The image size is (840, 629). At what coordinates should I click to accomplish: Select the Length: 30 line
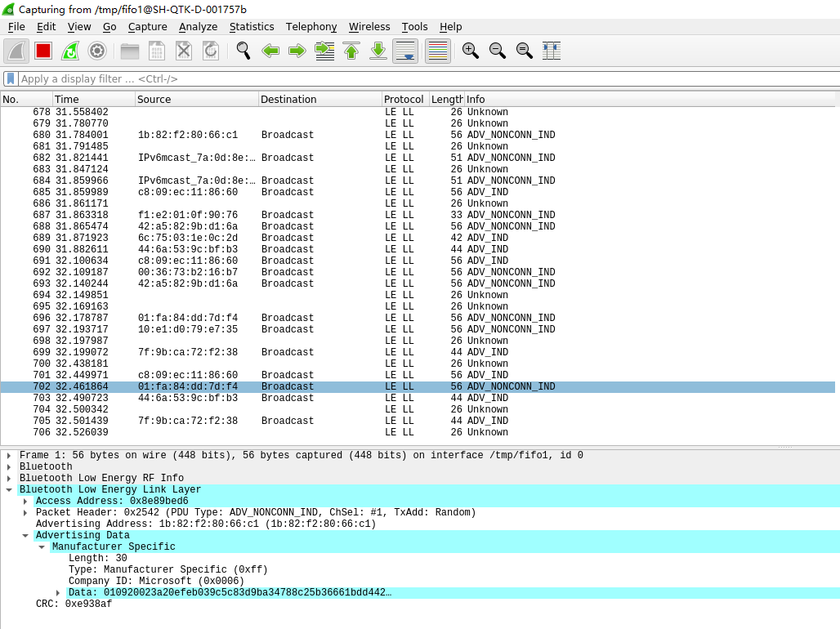click(x=97, y=558)
